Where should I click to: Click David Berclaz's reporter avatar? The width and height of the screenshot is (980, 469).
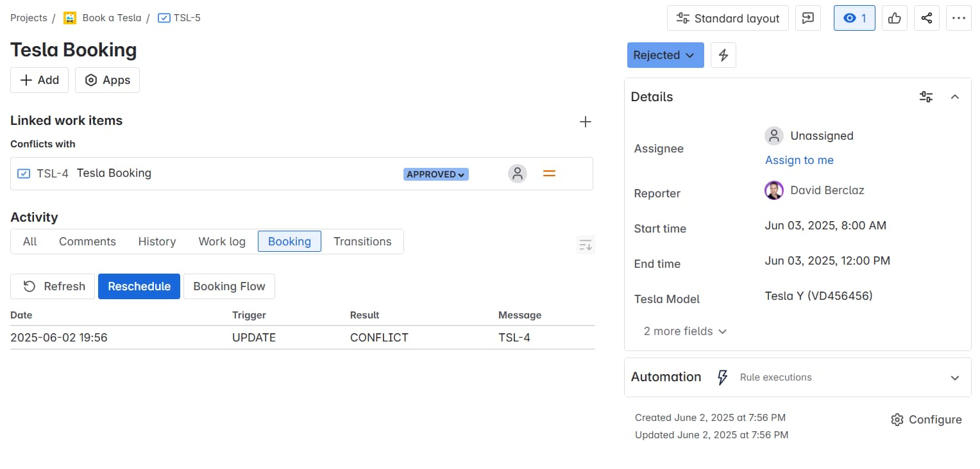tap(774, 190)
